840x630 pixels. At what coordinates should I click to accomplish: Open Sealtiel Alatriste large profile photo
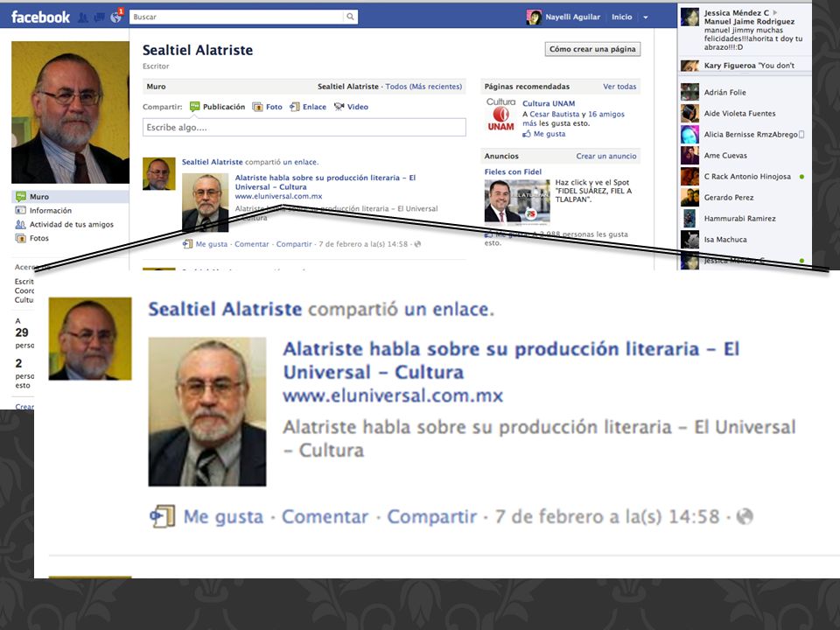pyautogui.click(x=70, y=113)
